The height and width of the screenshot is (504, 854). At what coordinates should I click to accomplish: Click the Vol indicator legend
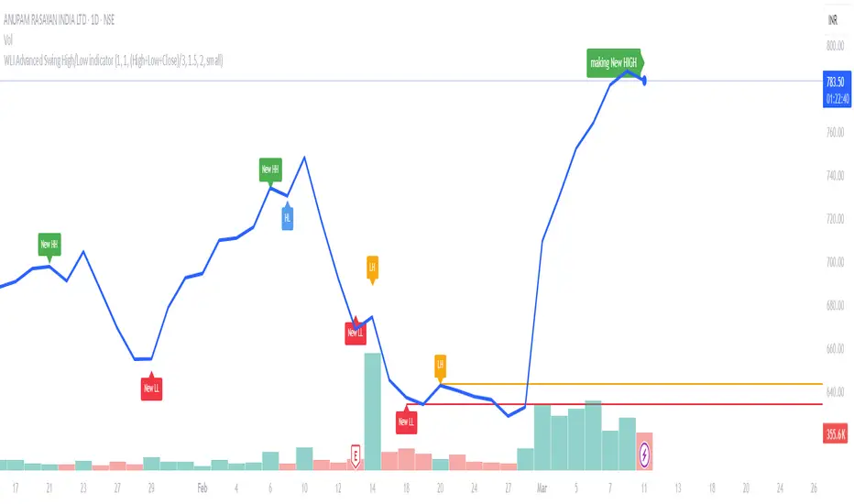10,40
